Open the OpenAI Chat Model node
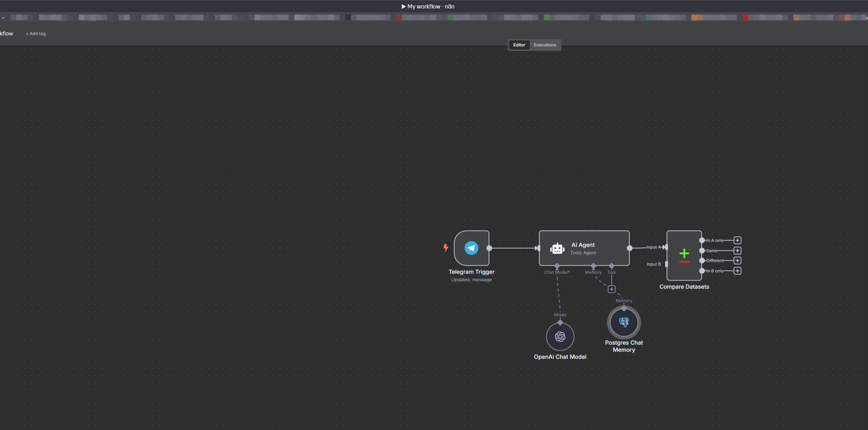Screen dimensions: 868x430 pyautogui.click(x=560, y=336)
